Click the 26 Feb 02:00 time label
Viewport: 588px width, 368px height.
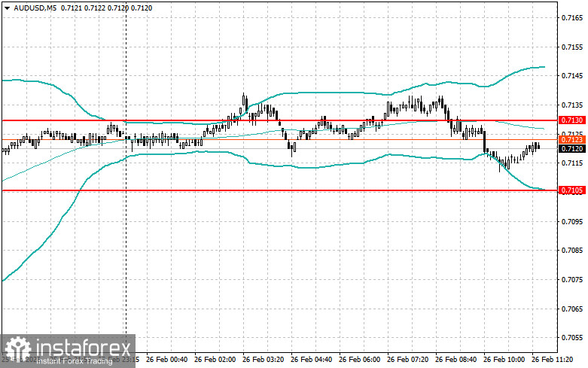click(215, 360)
